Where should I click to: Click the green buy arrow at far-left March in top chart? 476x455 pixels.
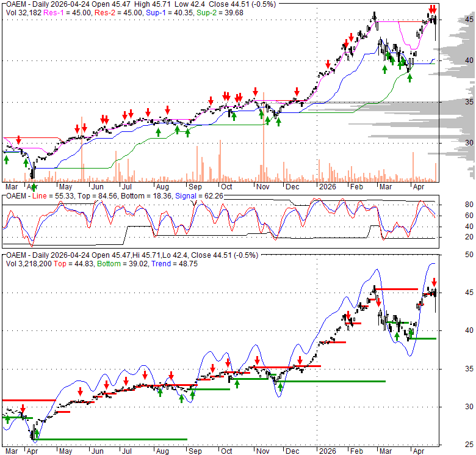[6, 159]
